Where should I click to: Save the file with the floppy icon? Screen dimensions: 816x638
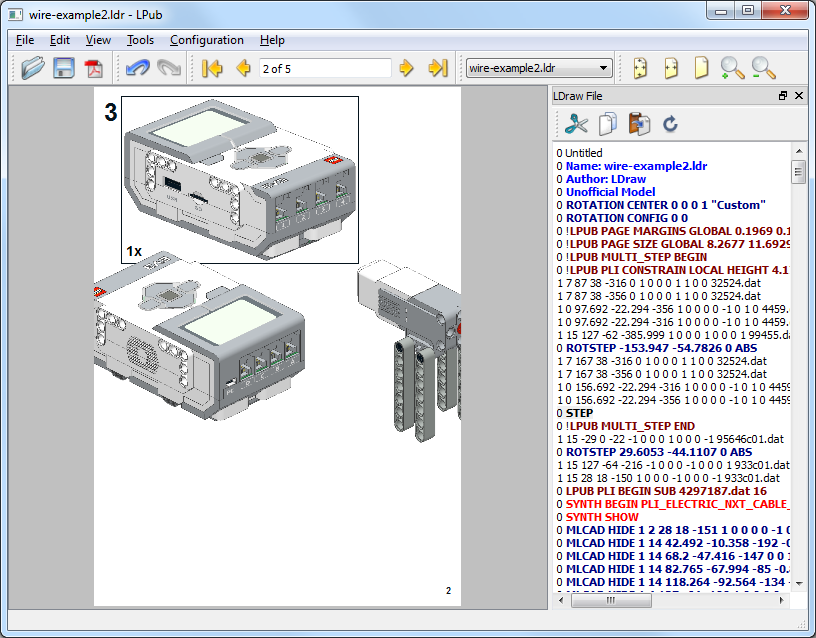coord(63,68)
